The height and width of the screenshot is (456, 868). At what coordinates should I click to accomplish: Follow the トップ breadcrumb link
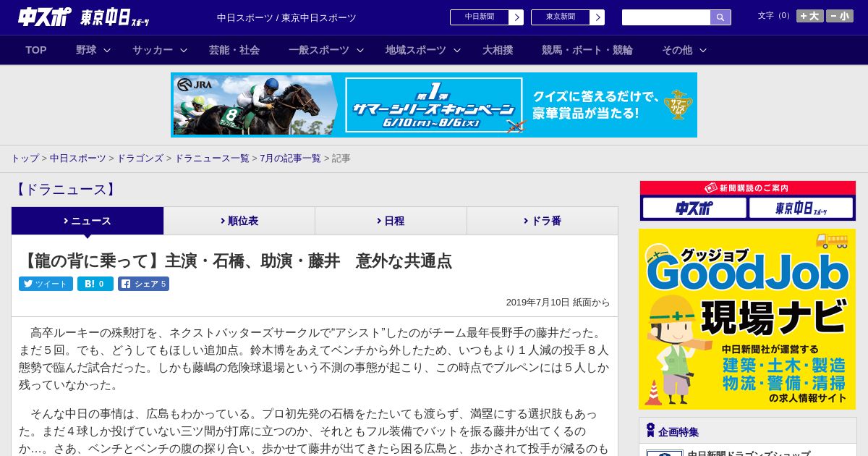tap(25, 159)
